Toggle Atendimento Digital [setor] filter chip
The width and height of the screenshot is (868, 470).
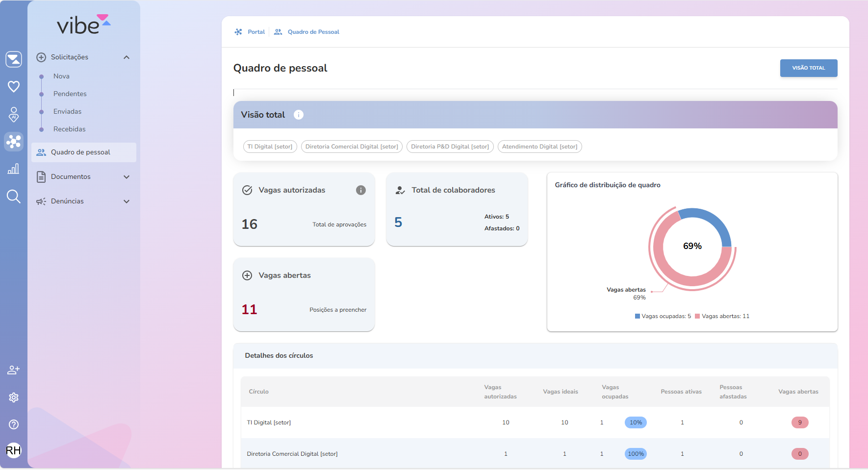(539, 147)
